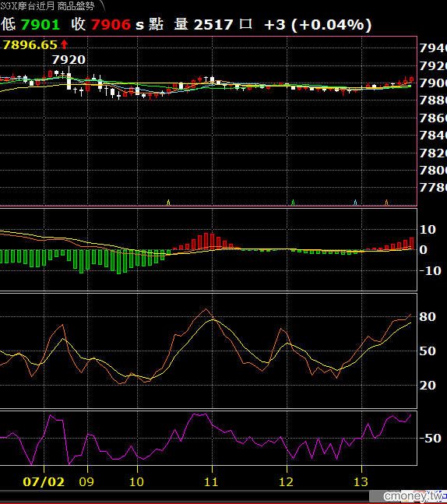Click the orange triangle marker after 13
This screenshot has height=504, width=447.
(386, 203)
